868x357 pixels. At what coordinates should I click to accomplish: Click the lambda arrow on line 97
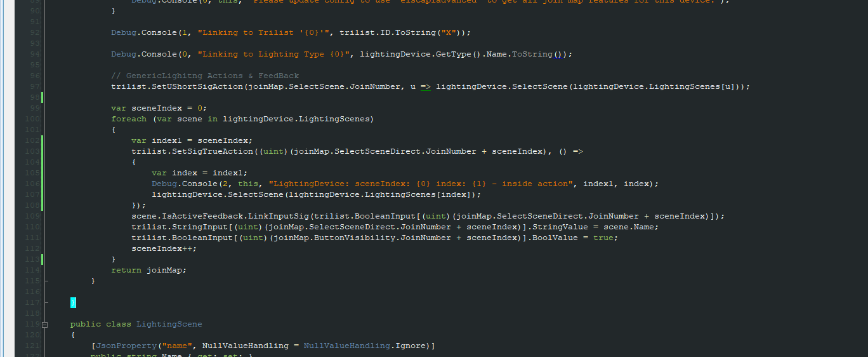[426, 86]
